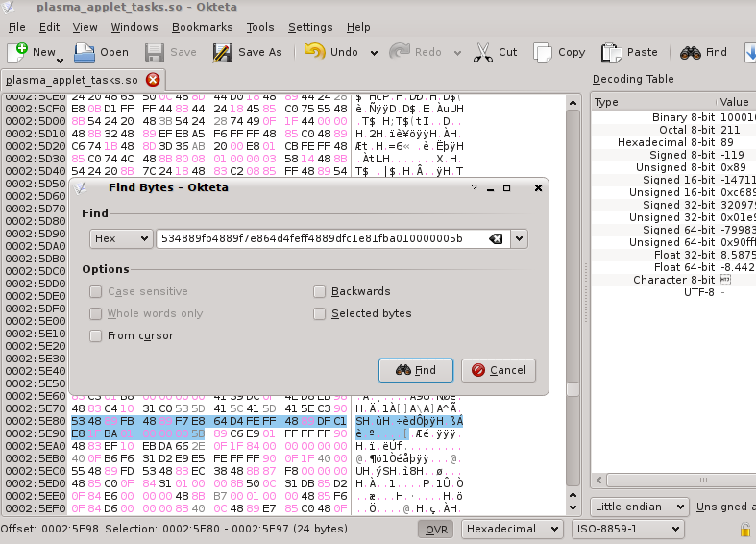
Task: Click the scroll down arrow at bottom
Action: pos(573,507)
